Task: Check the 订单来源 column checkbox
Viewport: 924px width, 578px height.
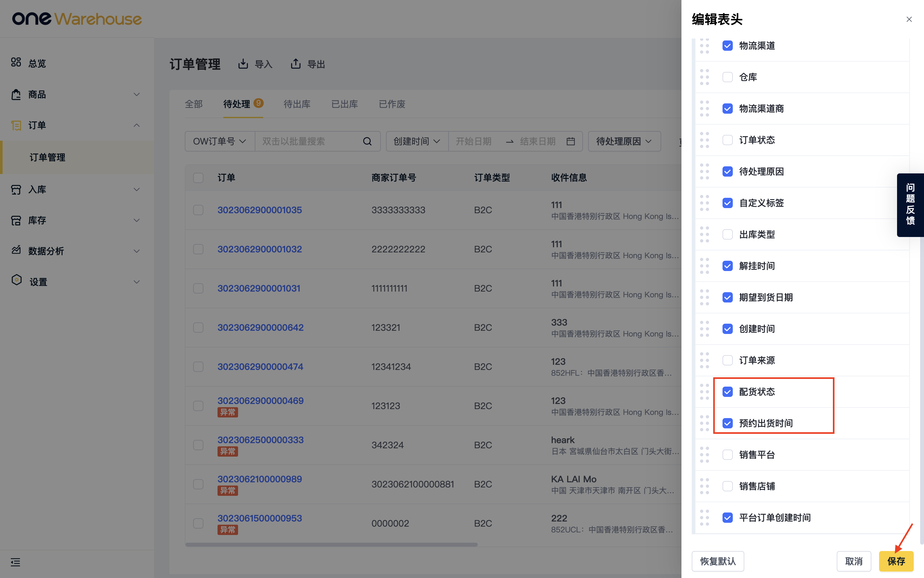Action: coord(727,360)
